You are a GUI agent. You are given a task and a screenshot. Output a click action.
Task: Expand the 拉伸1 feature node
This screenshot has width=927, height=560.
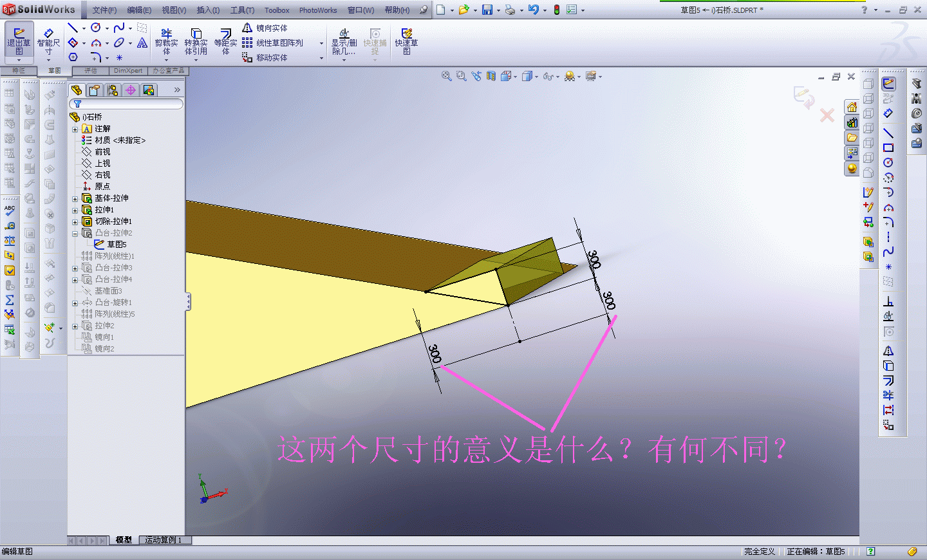pos(75,210)
